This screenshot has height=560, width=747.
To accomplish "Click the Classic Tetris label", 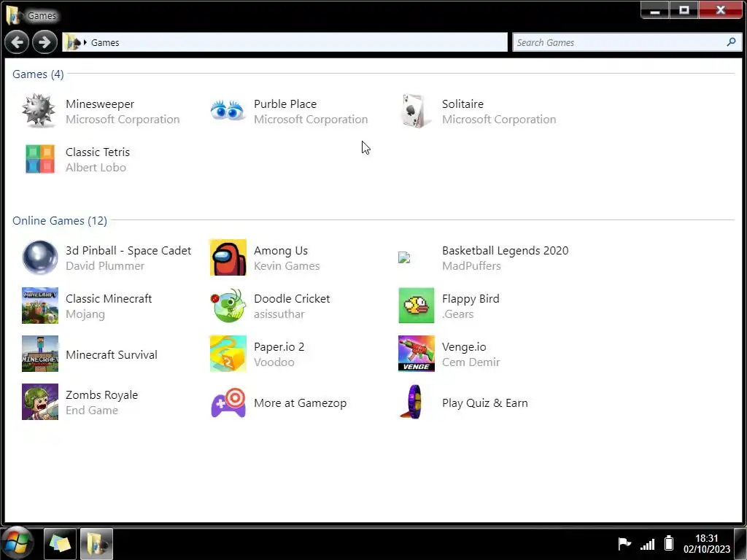I will [98, 152].
